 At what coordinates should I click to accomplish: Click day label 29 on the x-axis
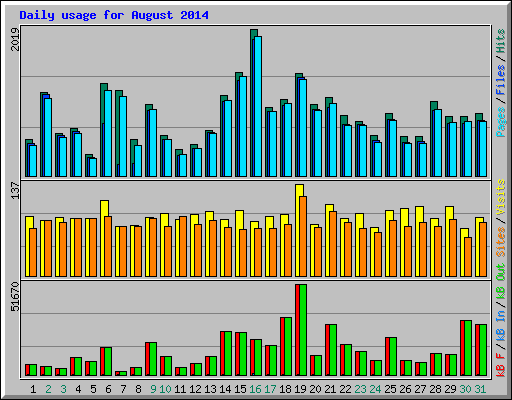coord(450,389)
